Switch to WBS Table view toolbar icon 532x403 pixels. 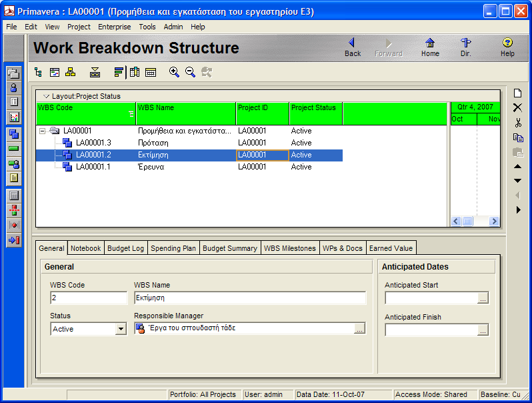tap(39, 72)
